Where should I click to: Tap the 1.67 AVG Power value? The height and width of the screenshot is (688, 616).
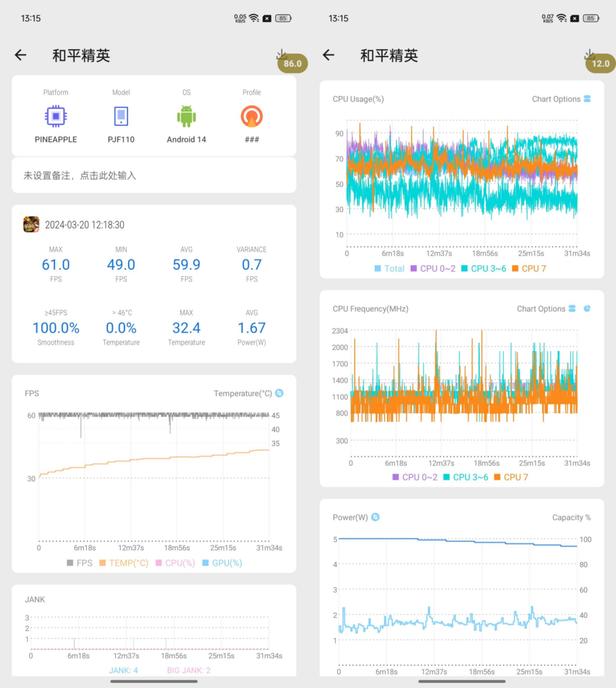251,328
